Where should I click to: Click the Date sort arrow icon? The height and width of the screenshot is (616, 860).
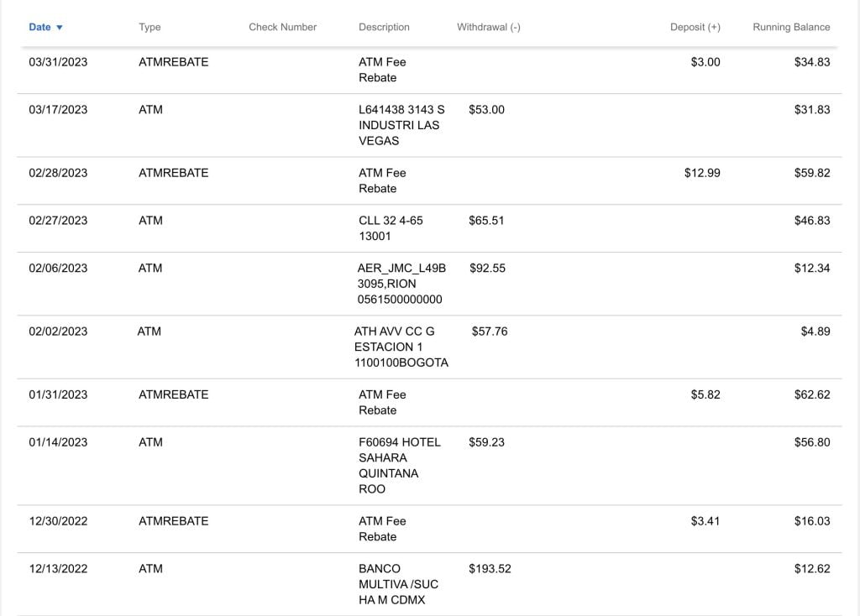click(x=60, y=28)
